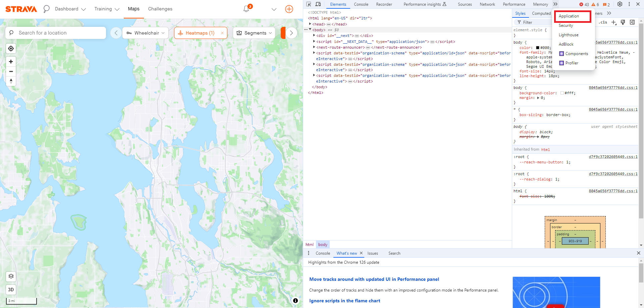The width and height of the screenshot is (644, 308).
Task: Open the map layers button
Action: pyautogui.click(x=11, y=276)
